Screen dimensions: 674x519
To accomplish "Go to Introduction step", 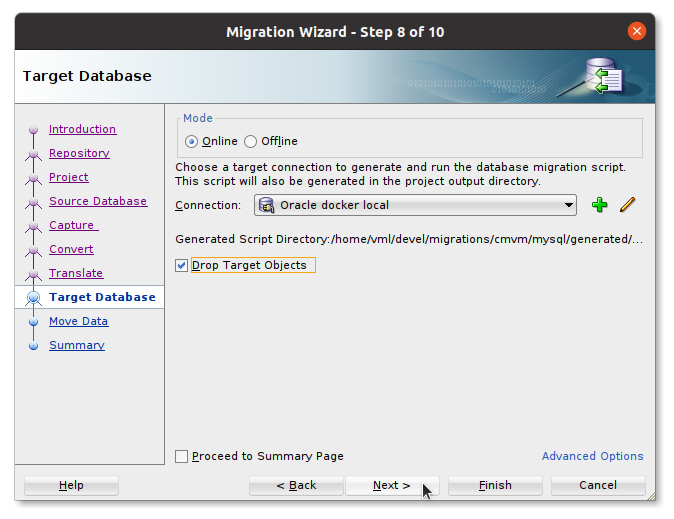I will 82,129.
